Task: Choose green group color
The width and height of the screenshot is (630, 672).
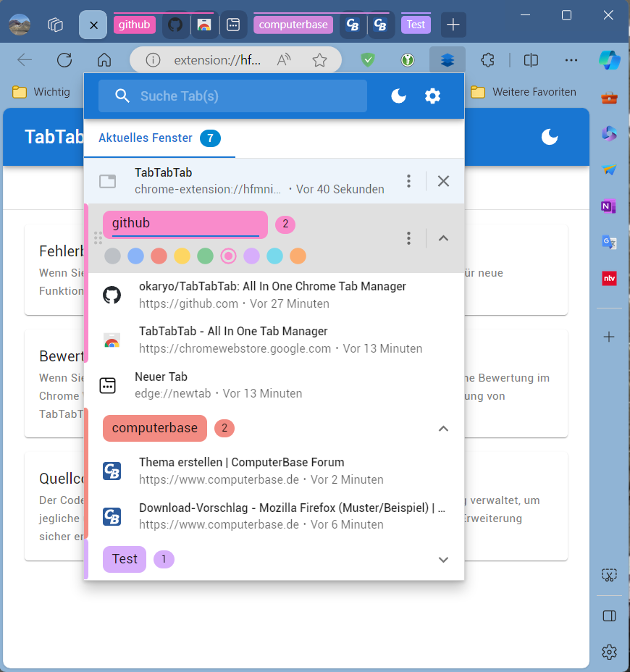Action: (205, 256)
